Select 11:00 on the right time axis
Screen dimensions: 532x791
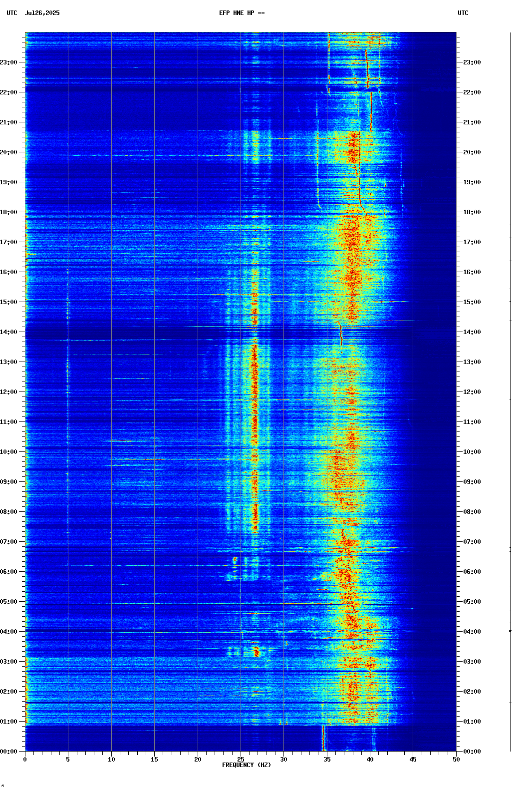pyautogui.click(x=472, y=422)
